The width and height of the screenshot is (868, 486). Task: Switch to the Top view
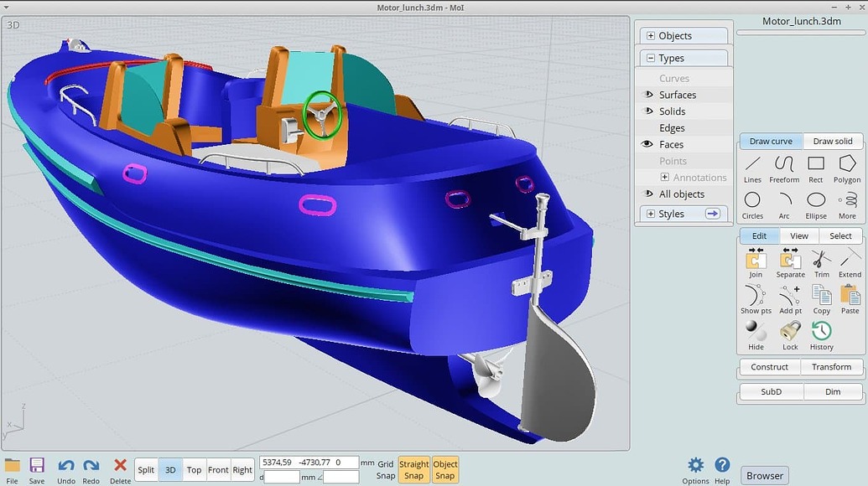(194, 470)
